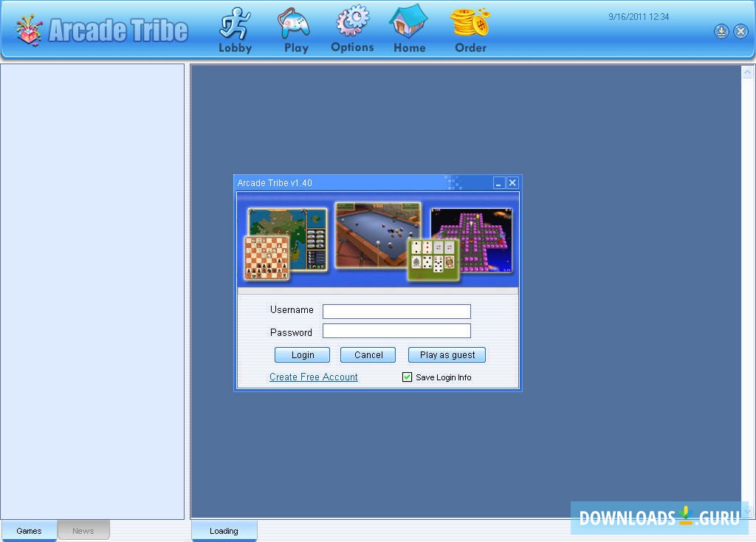The width and height of the screenshot is (756, 542).
Task: Click the scrollbar up arrow
Action: 747,72
